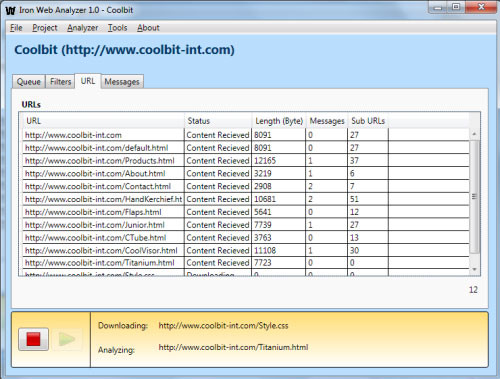Viewport: 500px width, 379px height.
Task: Click the green play button to start
Action: tap(67, 339)
